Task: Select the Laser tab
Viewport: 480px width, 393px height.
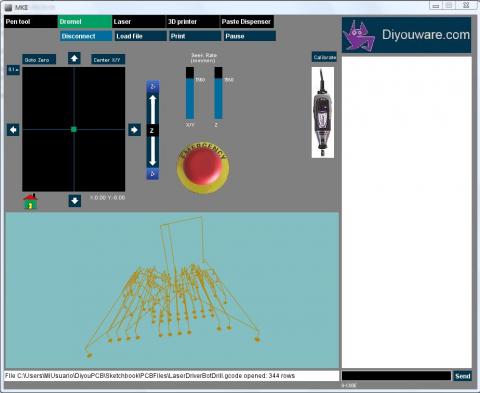Action: (139, 22)
